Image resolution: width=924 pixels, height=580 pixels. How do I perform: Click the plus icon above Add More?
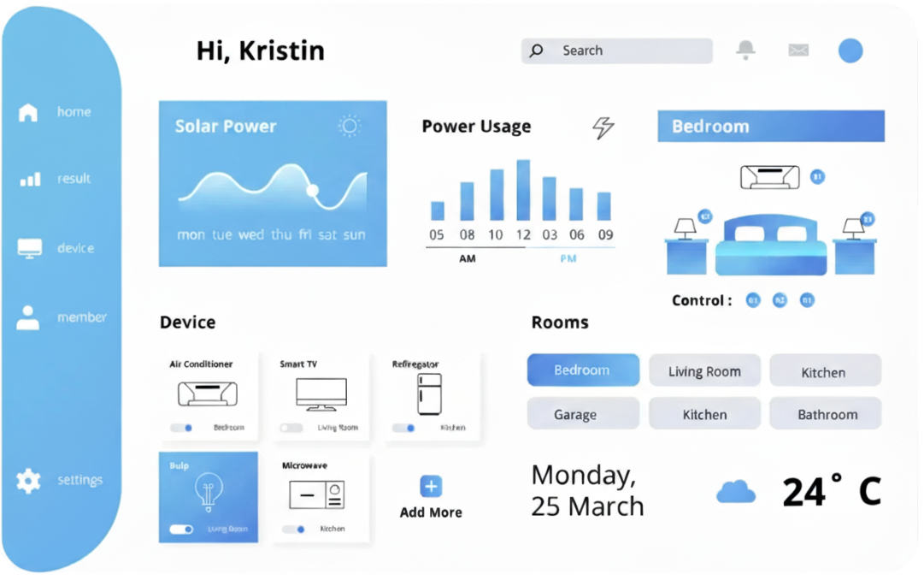pos(431,487)
